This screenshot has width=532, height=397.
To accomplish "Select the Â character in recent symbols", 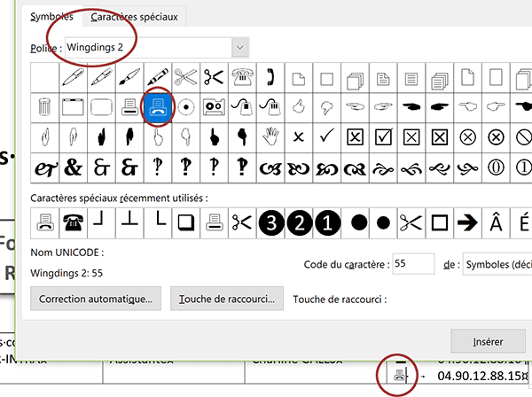I will click(x=496, y=223).
